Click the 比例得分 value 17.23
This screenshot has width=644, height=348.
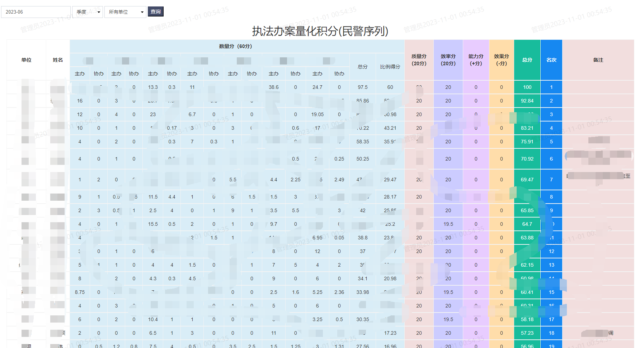coord(390,333)
